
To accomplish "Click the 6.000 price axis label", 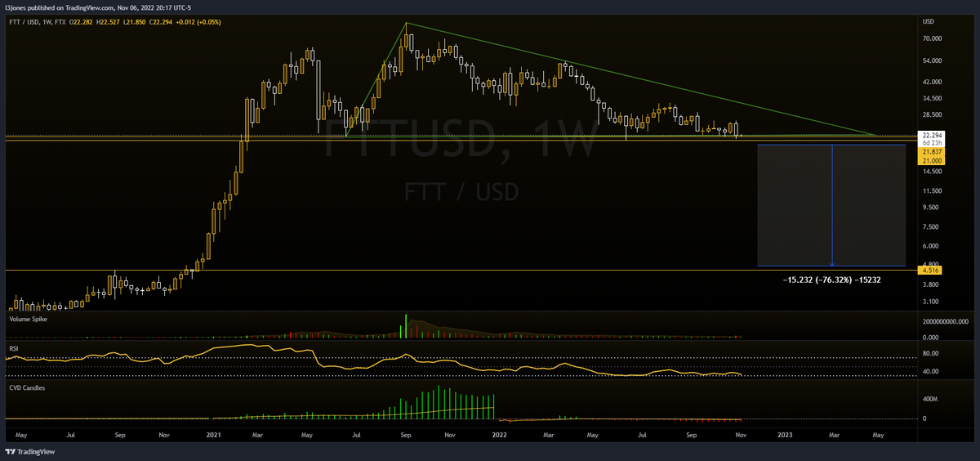I will click(x=930, y=246).
